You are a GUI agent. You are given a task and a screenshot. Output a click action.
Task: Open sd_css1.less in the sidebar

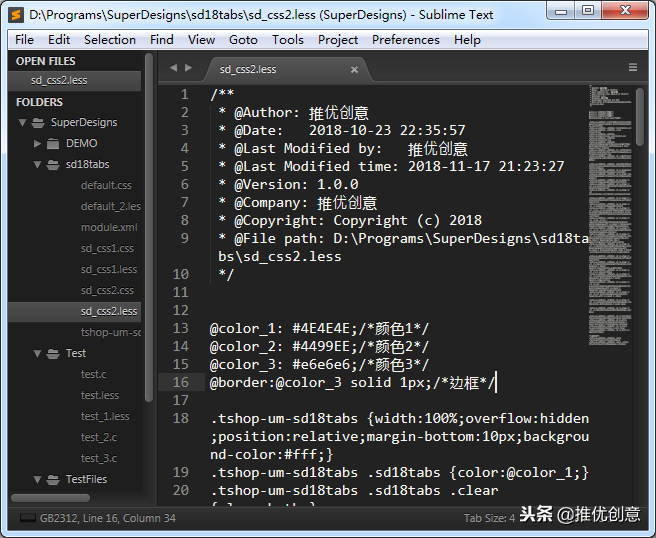pos(109,269)
